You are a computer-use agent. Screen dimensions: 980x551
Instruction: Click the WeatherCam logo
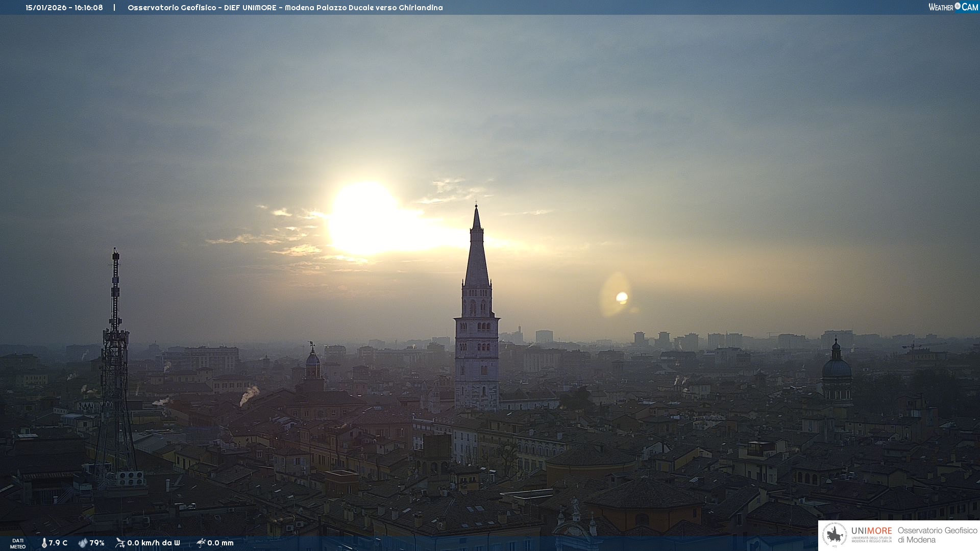(953, 7)
